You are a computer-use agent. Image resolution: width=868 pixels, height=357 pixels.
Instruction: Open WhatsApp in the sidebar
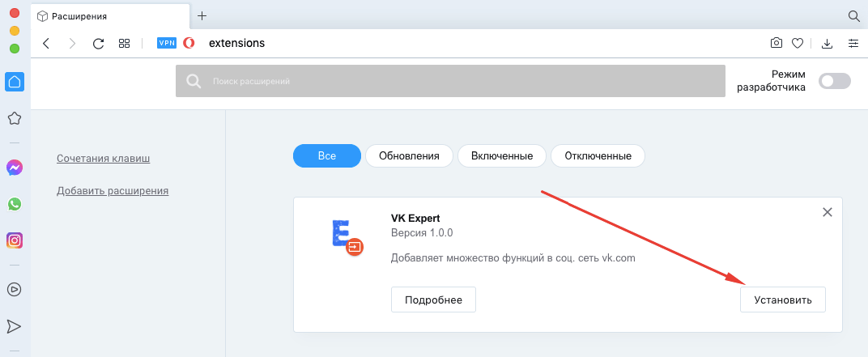point(15,204)
